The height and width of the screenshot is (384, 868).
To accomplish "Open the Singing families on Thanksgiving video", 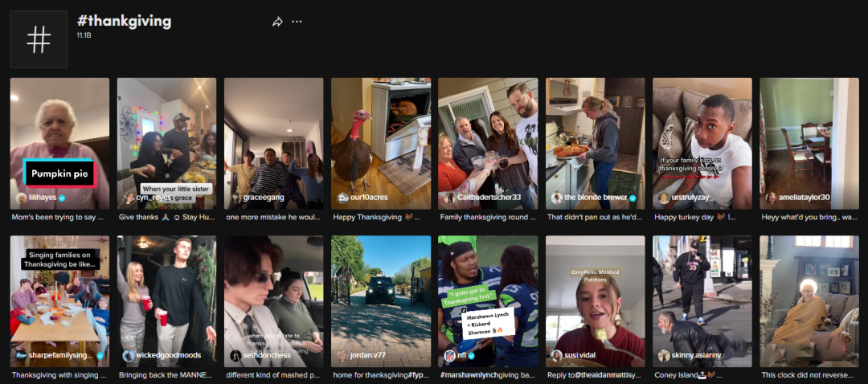I will pyautogui.click(x=59, y=301).
